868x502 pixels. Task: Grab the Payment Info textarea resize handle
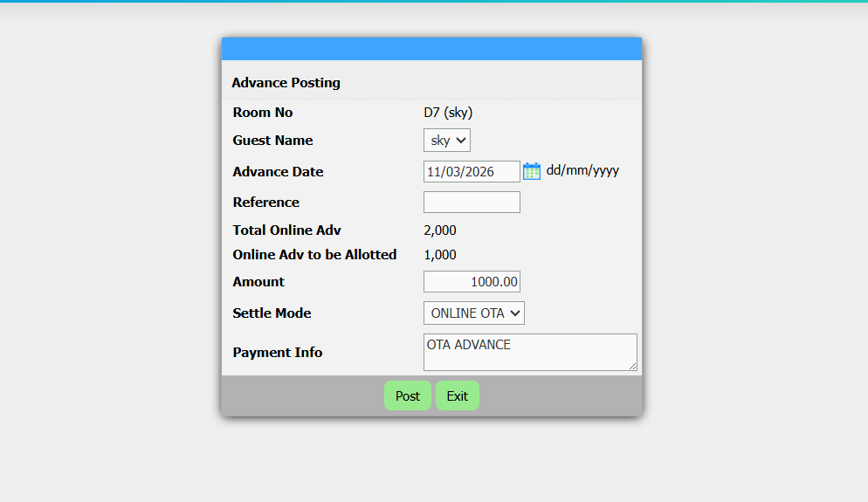click(x=632, y=366)
